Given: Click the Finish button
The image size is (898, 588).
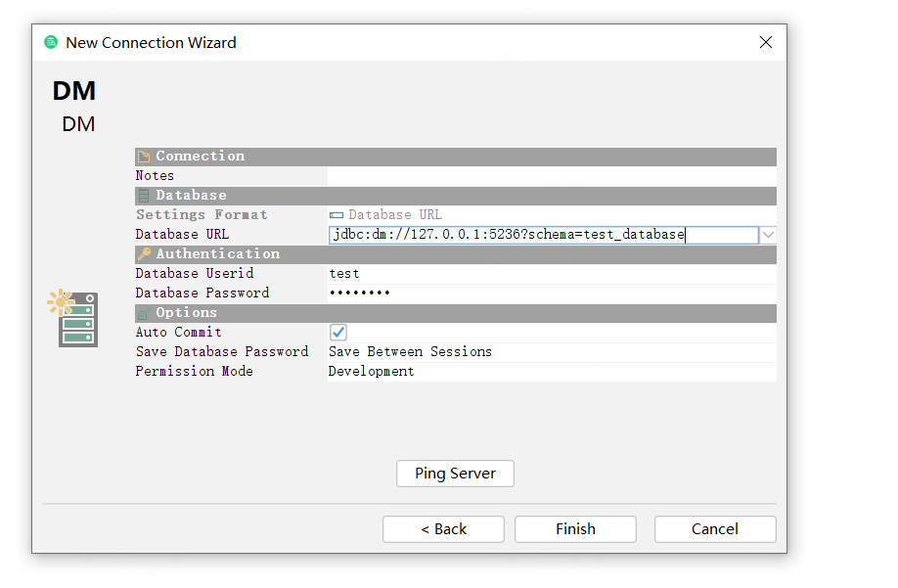Looking at the screenshot, I should (575, 529).
